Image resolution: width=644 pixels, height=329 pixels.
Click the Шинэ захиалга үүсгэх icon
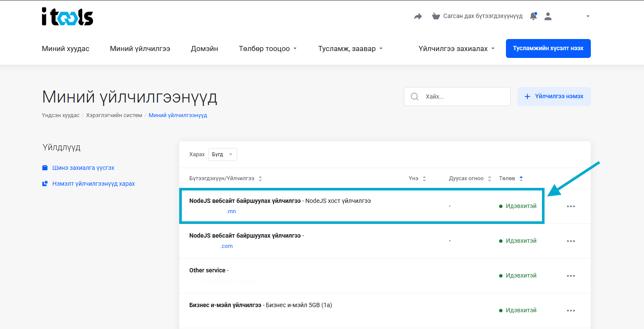(45, 168)
